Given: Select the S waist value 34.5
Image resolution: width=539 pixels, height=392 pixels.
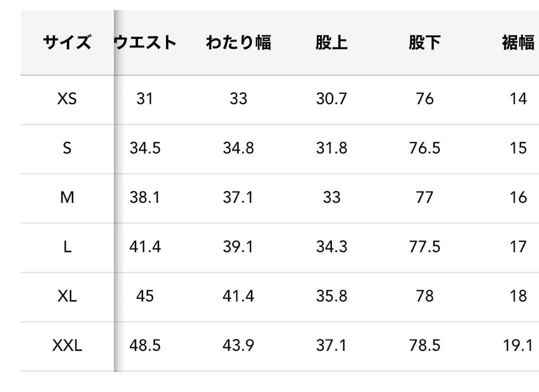Looking at the screenshot, I should click(x=145, y=148).
